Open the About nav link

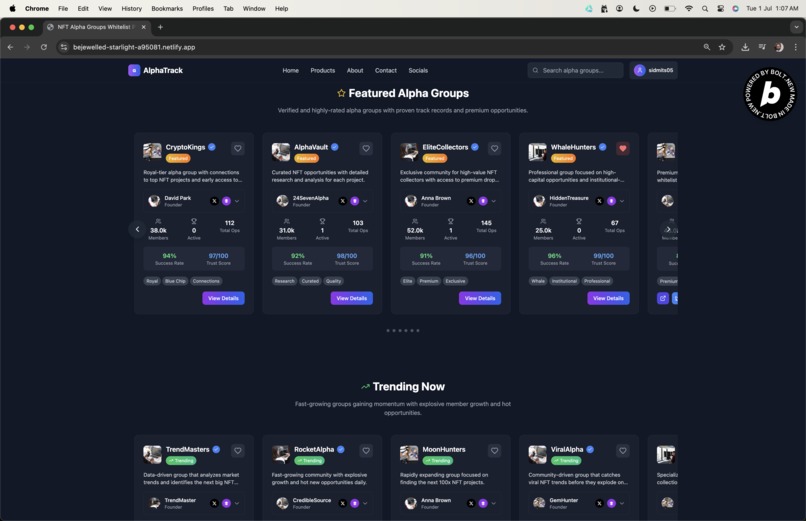[x=355, y=70]
